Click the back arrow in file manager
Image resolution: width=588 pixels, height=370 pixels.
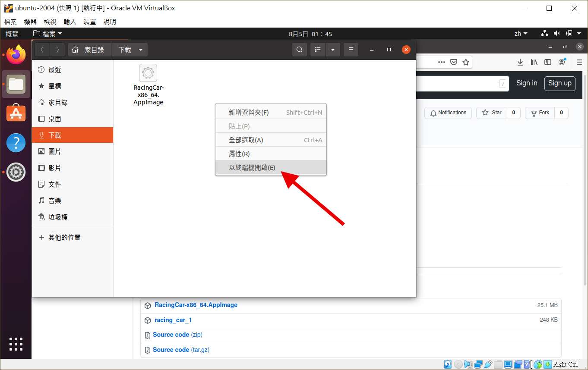pos(42,50)
